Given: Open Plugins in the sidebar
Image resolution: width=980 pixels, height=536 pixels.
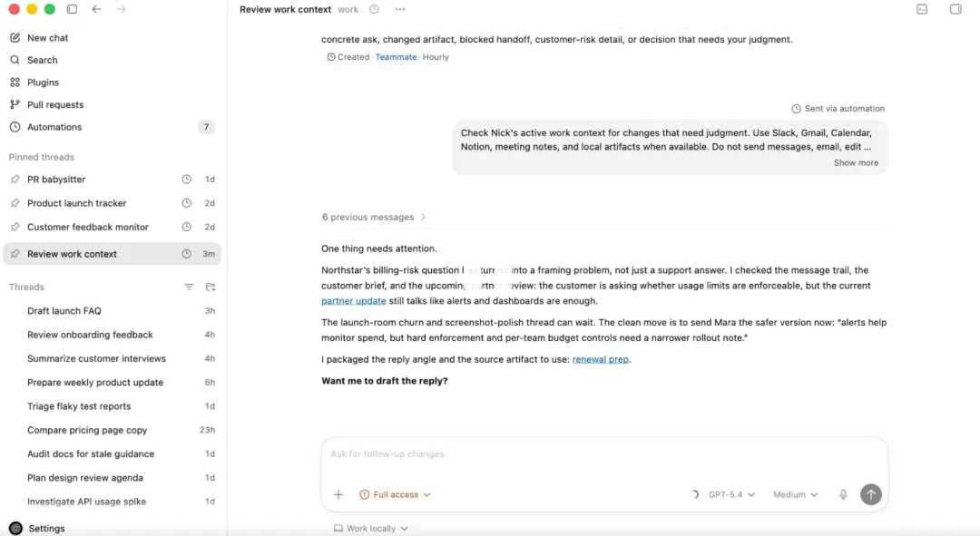Looking at the screenshot, I should 43,83.
